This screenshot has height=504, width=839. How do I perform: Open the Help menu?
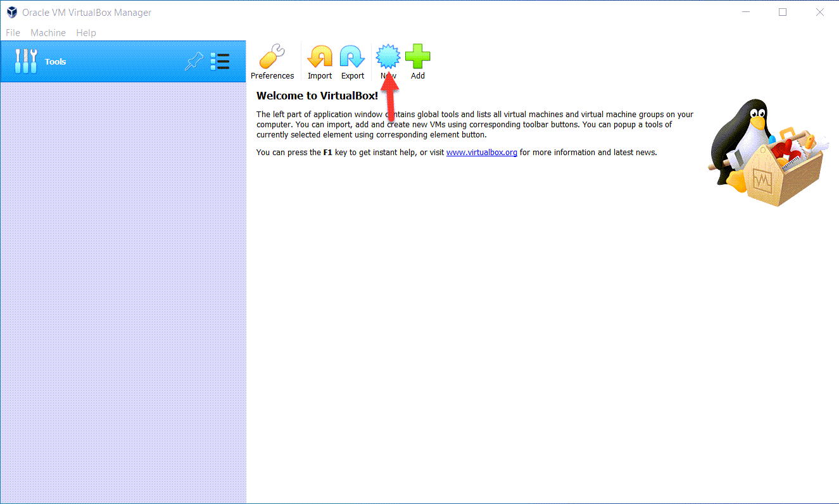pos(86,33)
